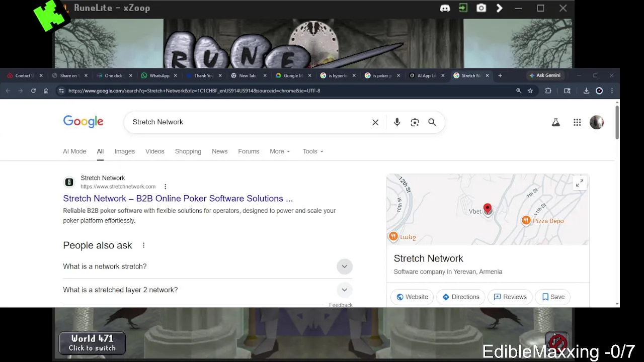Open Search Labs flask icon

point(556,122)
